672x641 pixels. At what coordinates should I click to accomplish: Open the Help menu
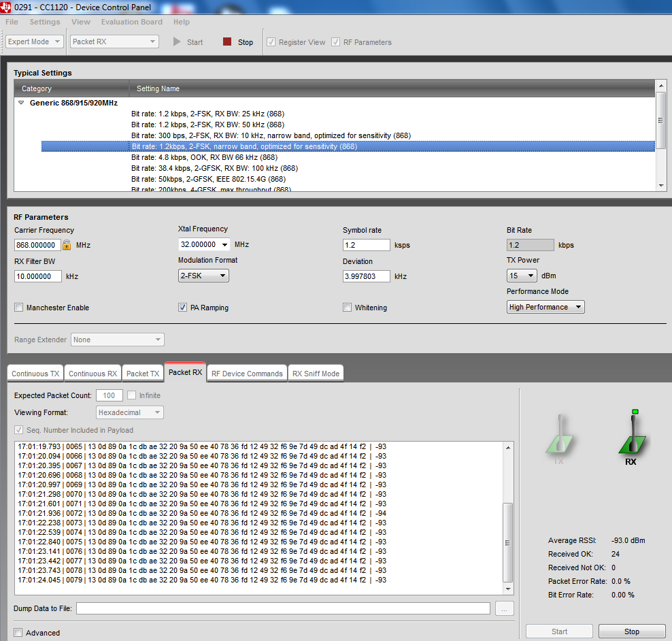click(182, 22)
